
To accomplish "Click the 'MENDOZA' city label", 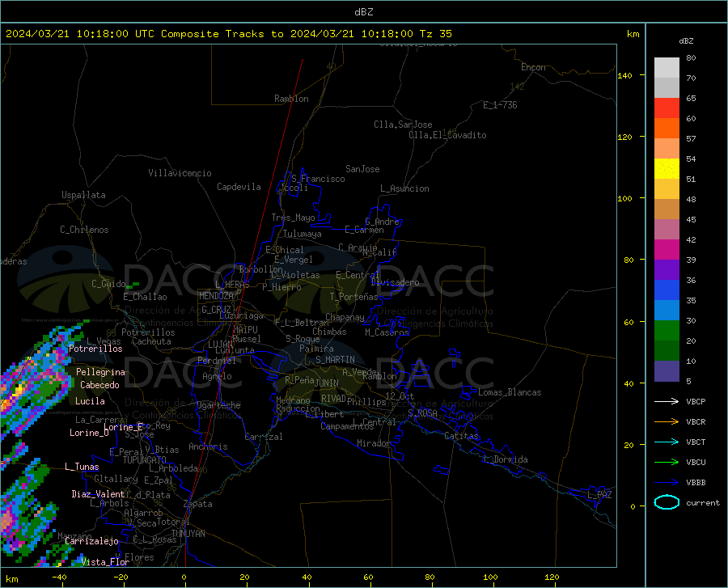I will 216,296.
